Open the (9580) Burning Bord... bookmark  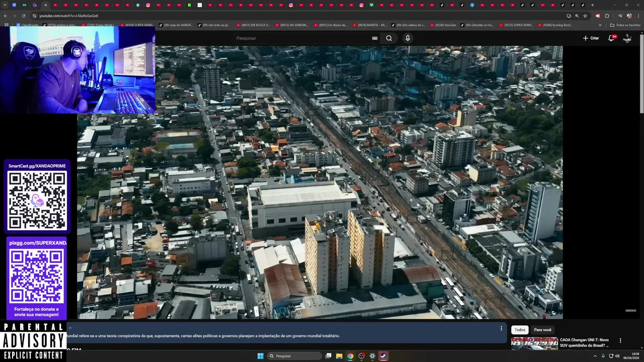(x=554, y=25)
